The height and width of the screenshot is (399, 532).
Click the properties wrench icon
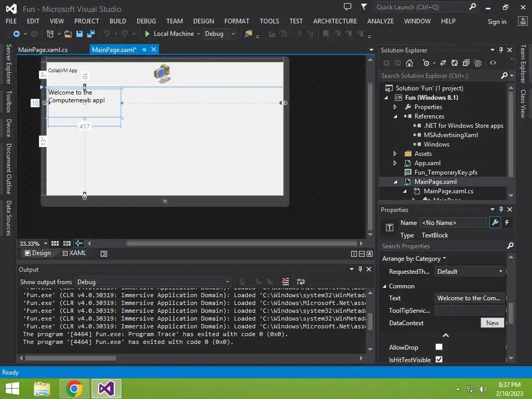[x=495, y=222]
